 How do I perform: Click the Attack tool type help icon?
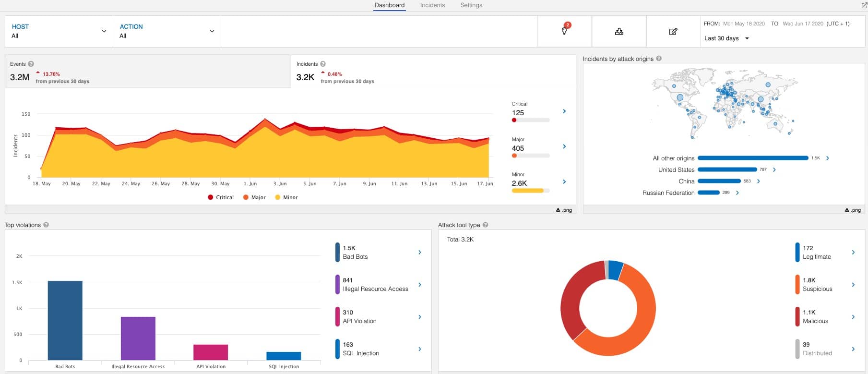point(485,225)
